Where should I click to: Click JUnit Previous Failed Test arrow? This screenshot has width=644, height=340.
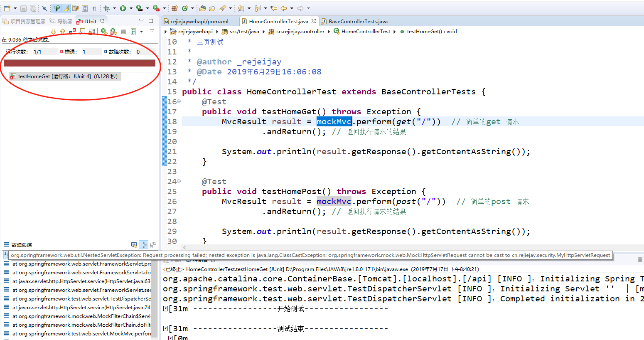pos(62,32)
